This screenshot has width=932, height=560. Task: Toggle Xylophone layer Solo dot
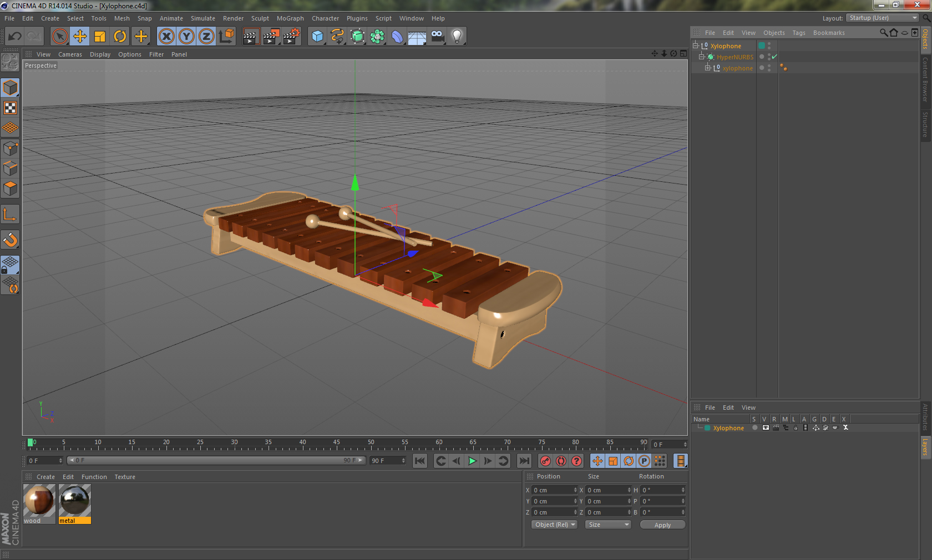coord(754,427)
